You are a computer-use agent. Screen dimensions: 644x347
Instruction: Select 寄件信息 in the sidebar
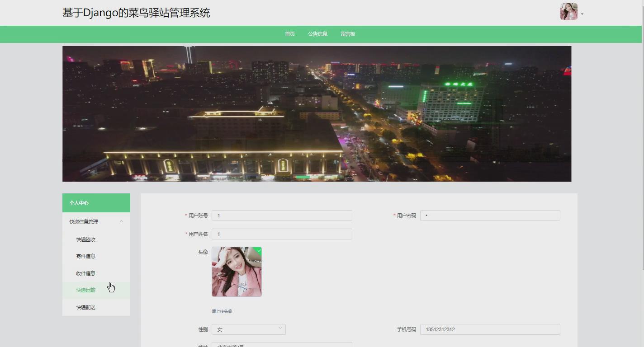point(85,256)
